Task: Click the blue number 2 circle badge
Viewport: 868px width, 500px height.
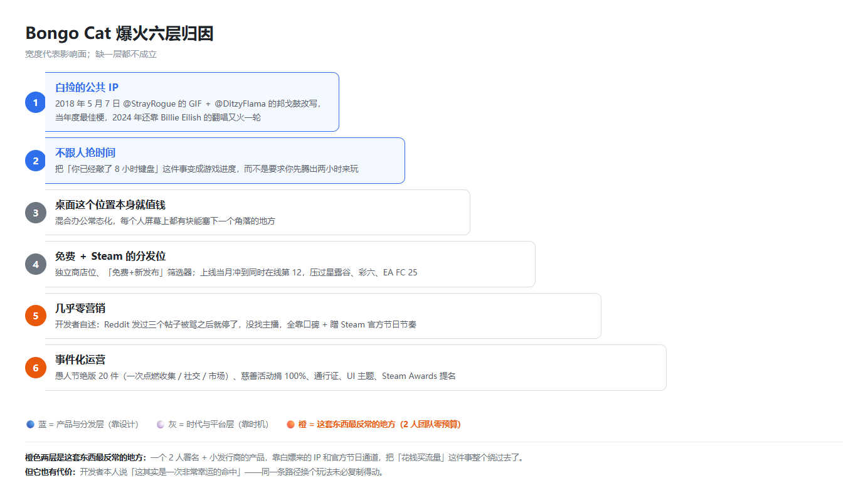Action: pos(36,161)
